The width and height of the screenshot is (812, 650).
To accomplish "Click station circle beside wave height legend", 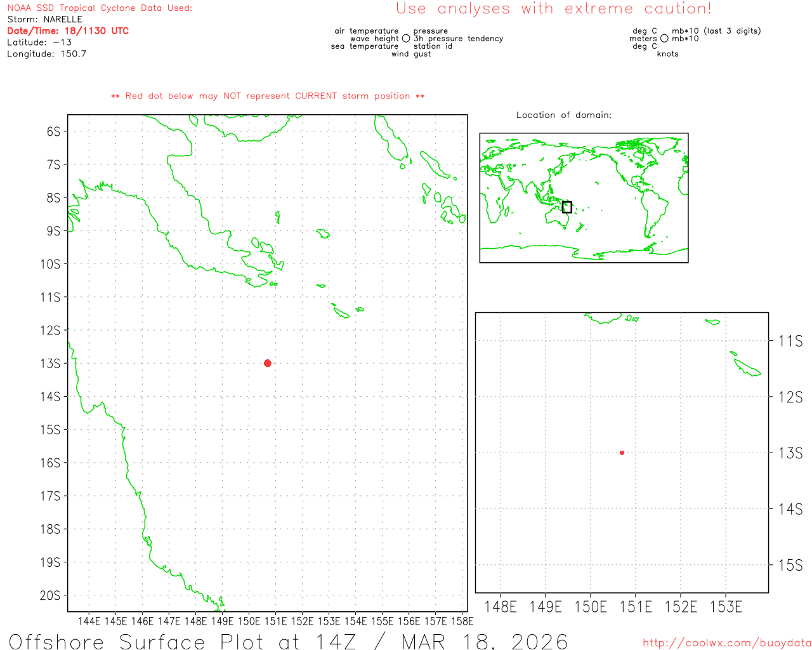I will 406,39.
